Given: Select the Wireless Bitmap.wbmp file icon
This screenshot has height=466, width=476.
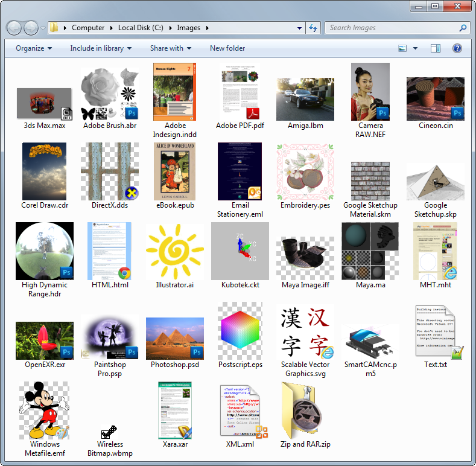Looking at the screenshot, I should click(x=109, y=432).
